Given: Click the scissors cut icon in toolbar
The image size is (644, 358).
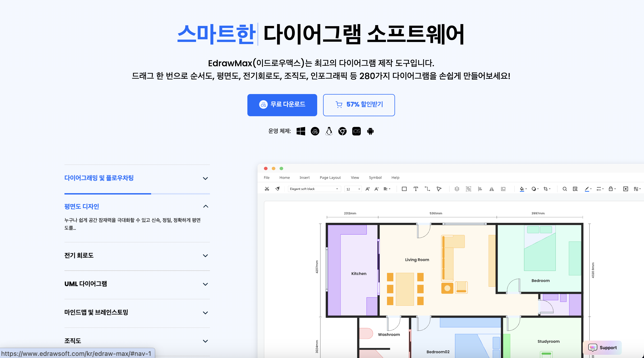Looking at the screenshot, I should point(267,189).
